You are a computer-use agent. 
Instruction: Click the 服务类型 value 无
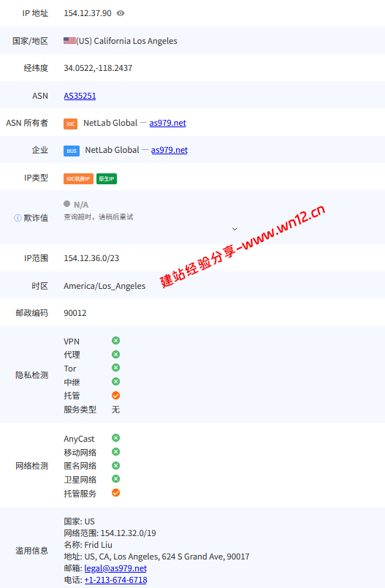(x=115, y=409)
